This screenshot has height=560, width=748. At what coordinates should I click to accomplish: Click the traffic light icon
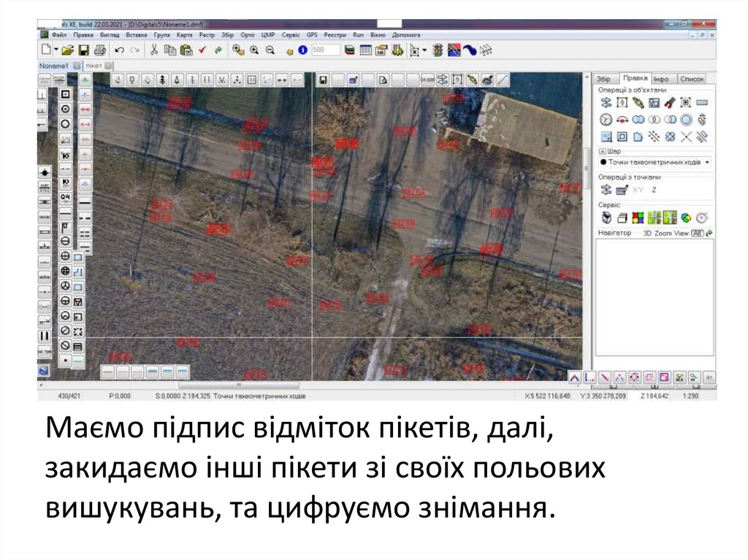438,50
